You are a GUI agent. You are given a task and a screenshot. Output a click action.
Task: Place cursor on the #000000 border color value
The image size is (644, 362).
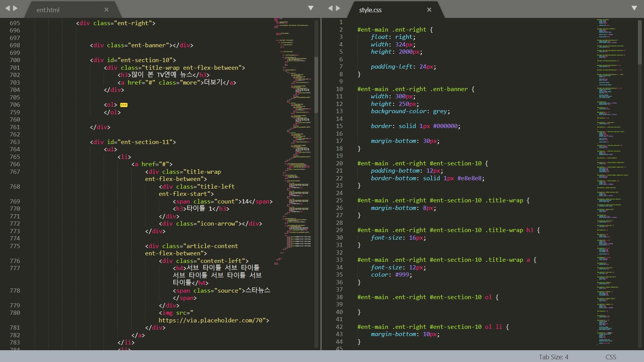tap(445, 126)
